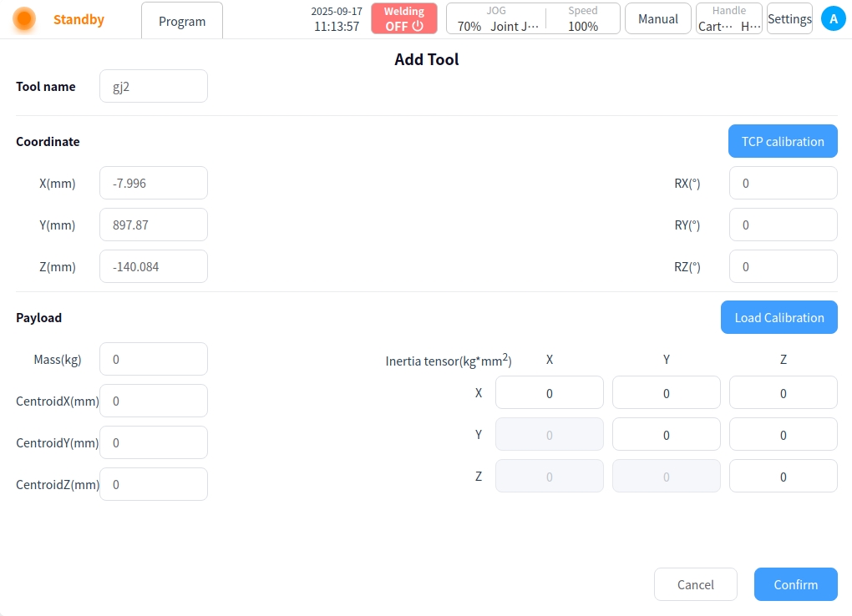Image resolution: width=852 pixels, height=616 pixels.
Task: Toggle the Welding OFF power switch
Action: pos(404,18)
